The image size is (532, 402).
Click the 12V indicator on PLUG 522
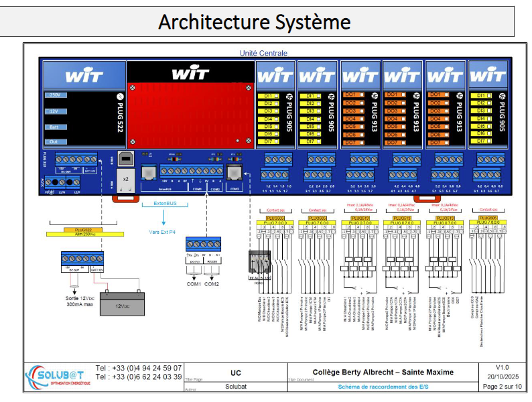tap(56, 111)
